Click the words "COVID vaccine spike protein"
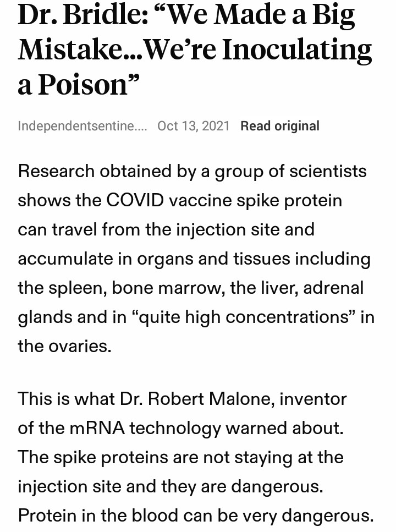The width and height of the screenshot is (396, 532). tap(224, 200)
